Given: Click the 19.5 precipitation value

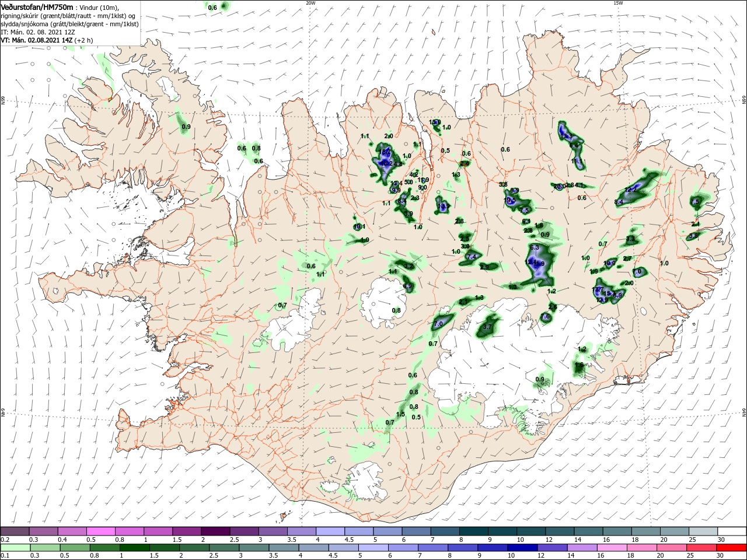Looking at the screenshot, I should point(510,200).
